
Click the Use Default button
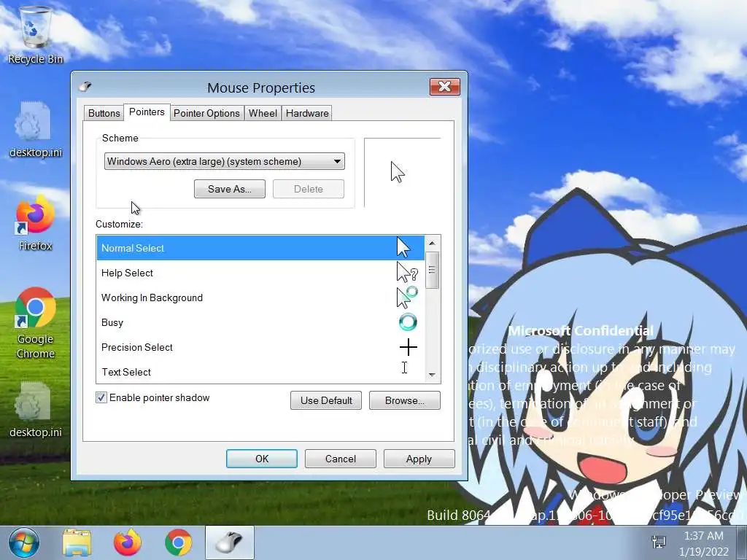click(x=326, y=400)
